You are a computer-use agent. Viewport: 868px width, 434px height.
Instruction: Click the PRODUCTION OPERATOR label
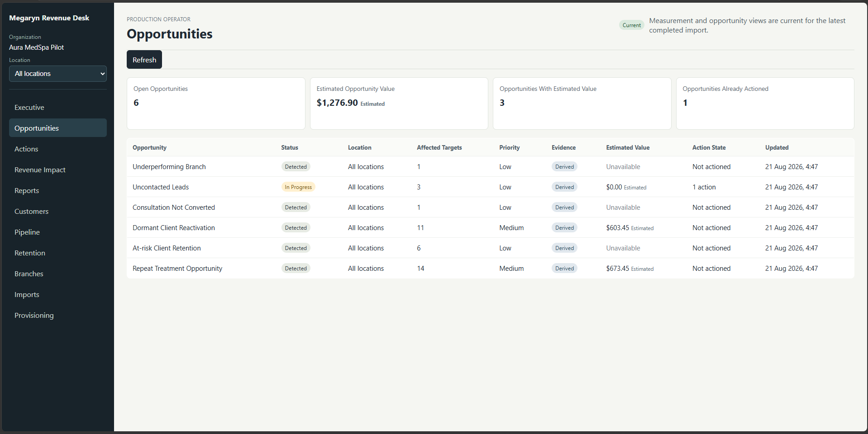point(158,19)
